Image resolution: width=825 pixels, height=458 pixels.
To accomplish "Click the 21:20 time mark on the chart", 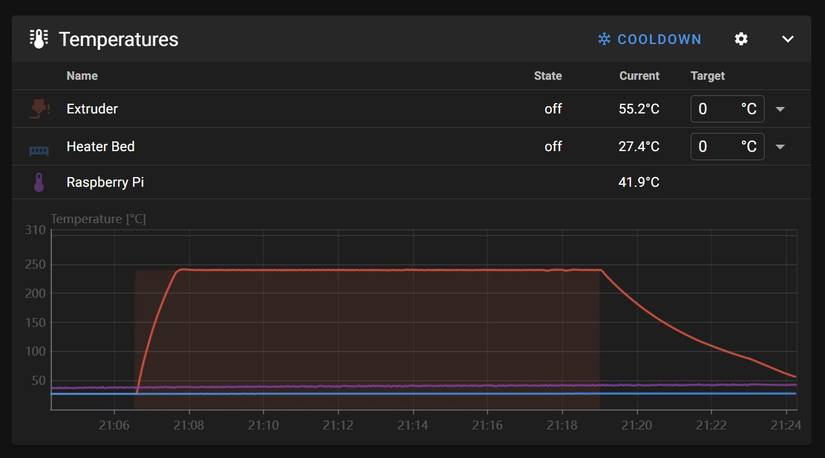I will click(637, 425).
